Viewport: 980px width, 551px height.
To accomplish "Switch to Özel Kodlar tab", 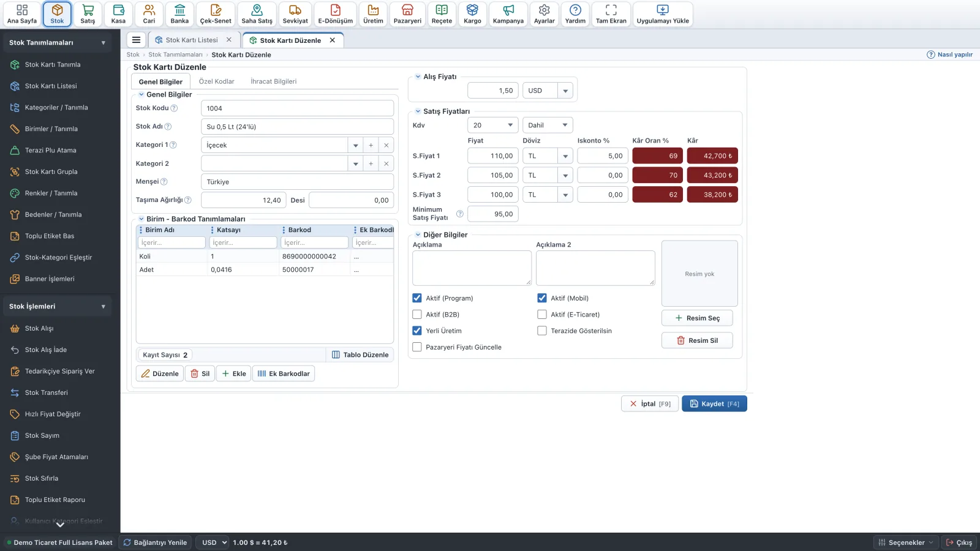I will (x=216, y=81).
